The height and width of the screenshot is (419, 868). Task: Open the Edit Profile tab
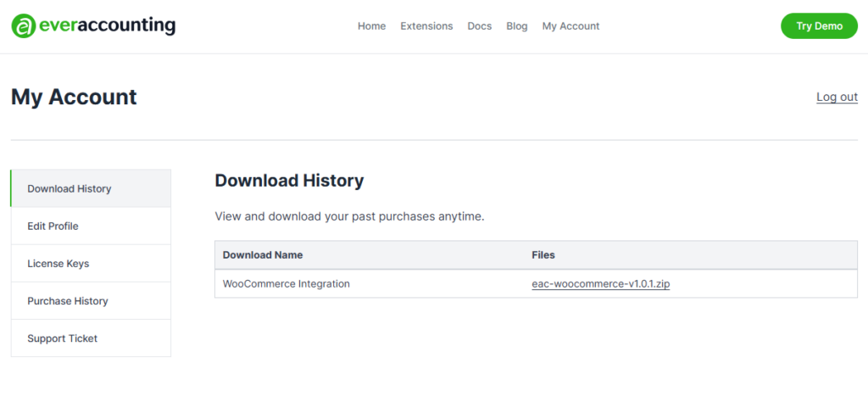91,226
